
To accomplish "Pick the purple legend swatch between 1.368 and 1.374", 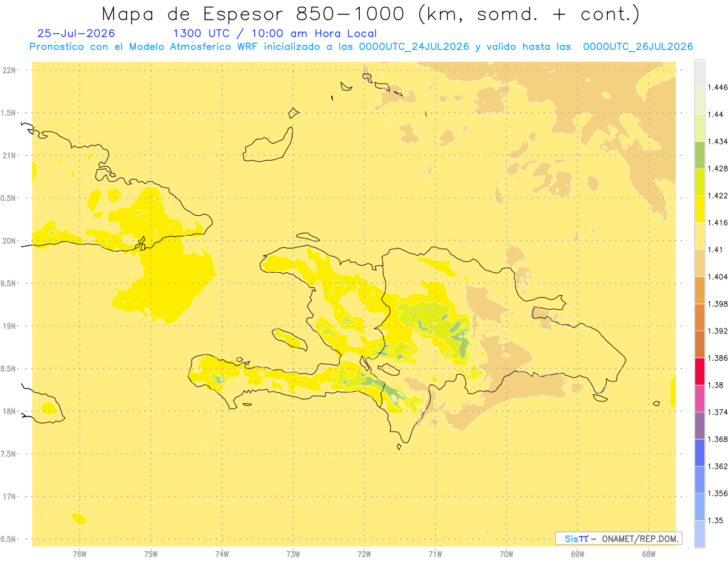I will point(699,426).
